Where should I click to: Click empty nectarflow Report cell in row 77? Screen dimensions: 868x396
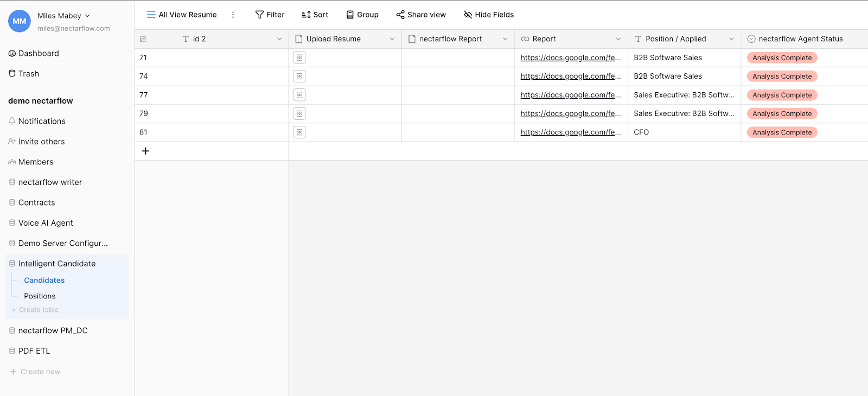pyautogui.click(x=458, y=95)
